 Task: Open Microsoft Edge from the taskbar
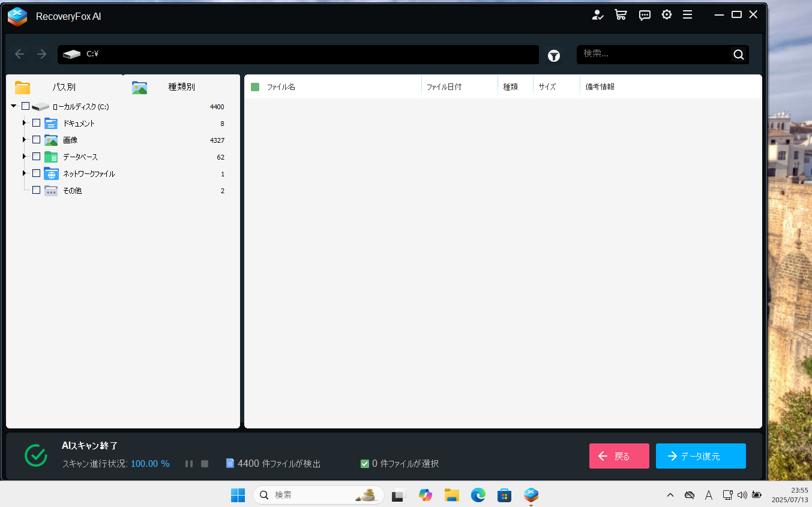click(478, 495)
